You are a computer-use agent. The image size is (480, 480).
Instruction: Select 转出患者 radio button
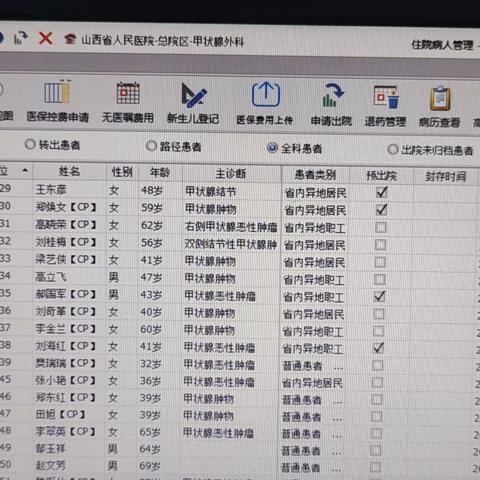pyautogui.click(x=30, y=144)
